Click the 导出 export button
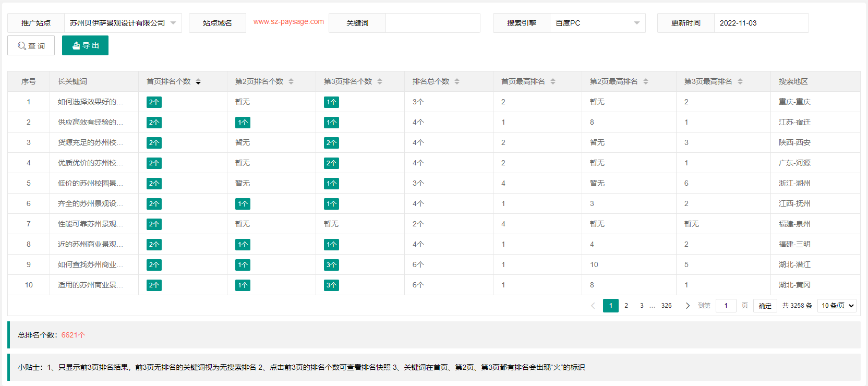 coord(85,45)
